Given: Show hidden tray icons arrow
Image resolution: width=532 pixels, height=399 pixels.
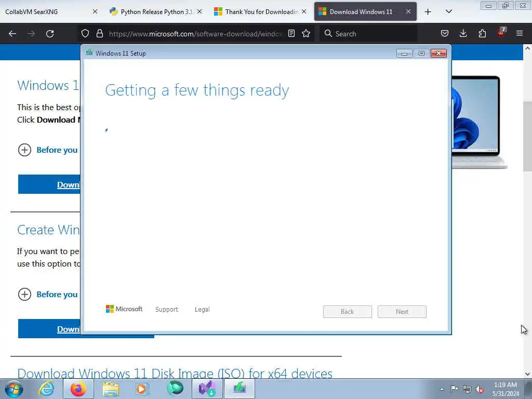Looking at the screenshot, I should 442,389.
